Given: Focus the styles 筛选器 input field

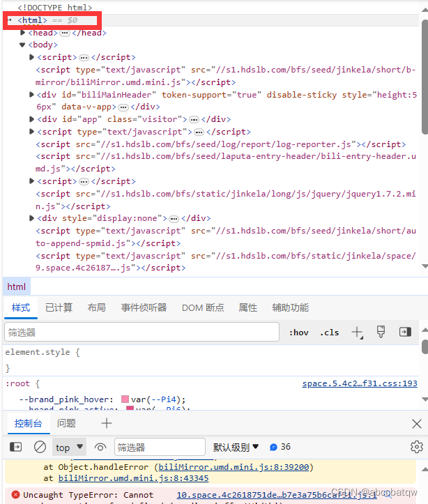Looking at the screenshot, I should [142, 332].
